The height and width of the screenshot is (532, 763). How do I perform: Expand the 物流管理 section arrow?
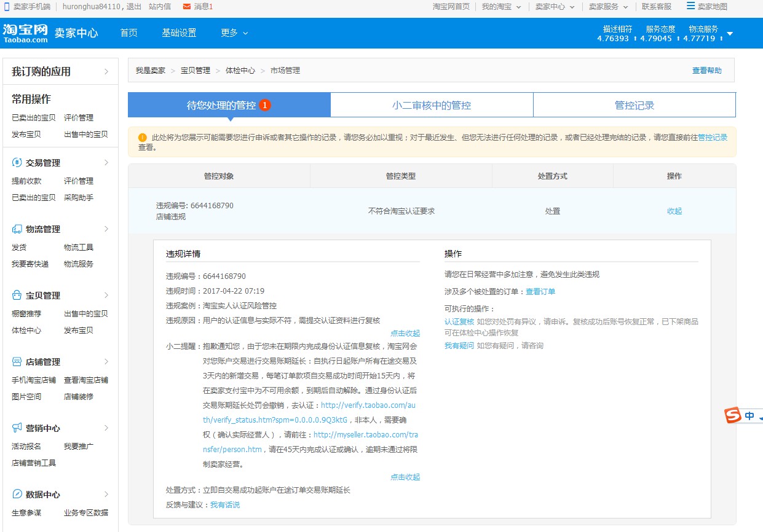click(x=106, y=229)
